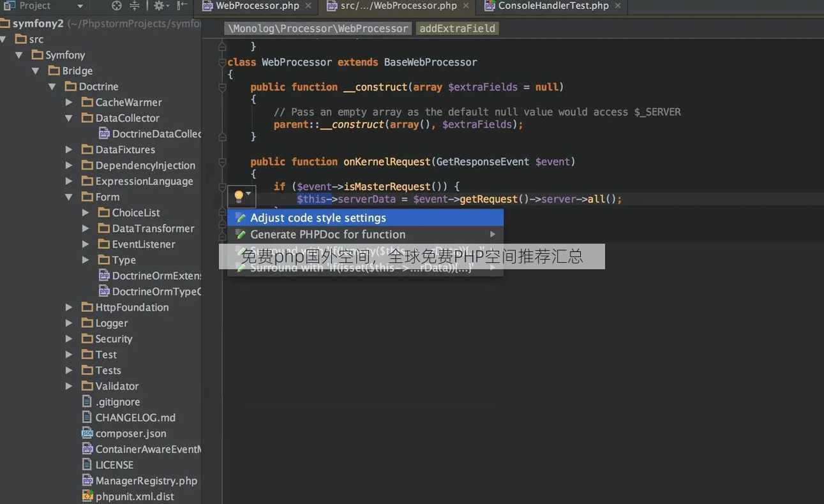
Task: Select the EventListener folder
Action: tap(144, 244)
